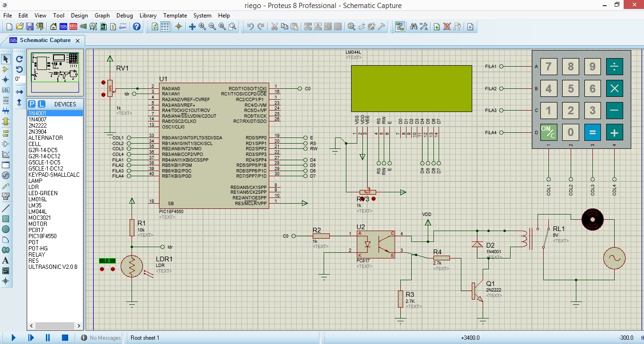The width and height of the screenshot is (644, 344).
Task: Open the ISIS schematic capture icon
Action: 63,26
